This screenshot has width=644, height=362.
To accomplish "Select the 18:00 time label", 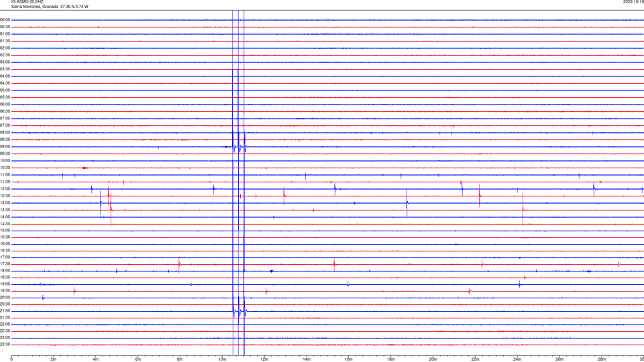I will tap(5, 271).
